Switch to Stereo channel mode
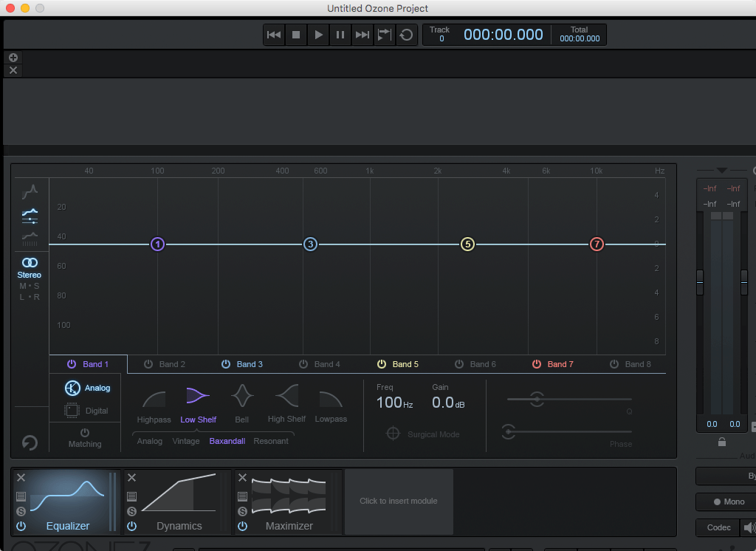Image resolution: width=756 pixels, height=551 pixels. click(x=30, y=268)
